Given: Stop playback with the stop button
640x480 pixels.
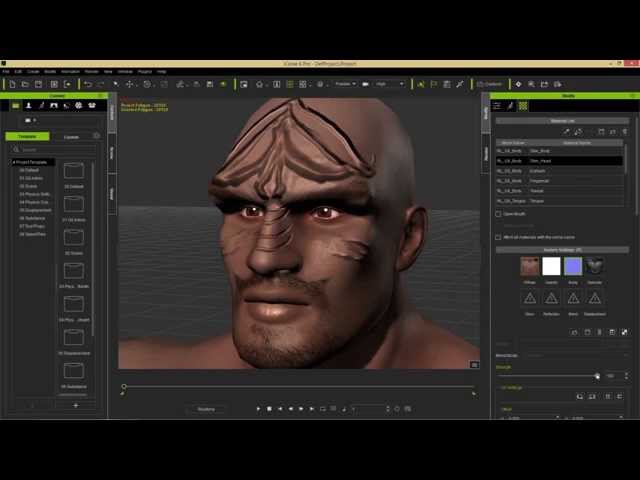Looking at the screenshot, I should point(269,409).
